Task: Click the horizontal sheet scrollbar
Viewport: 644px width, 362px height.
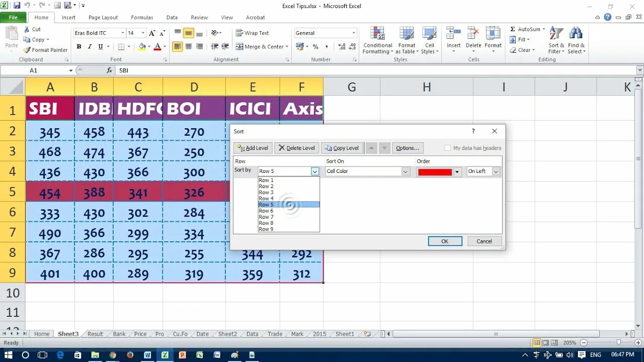Action: (496, 334)
